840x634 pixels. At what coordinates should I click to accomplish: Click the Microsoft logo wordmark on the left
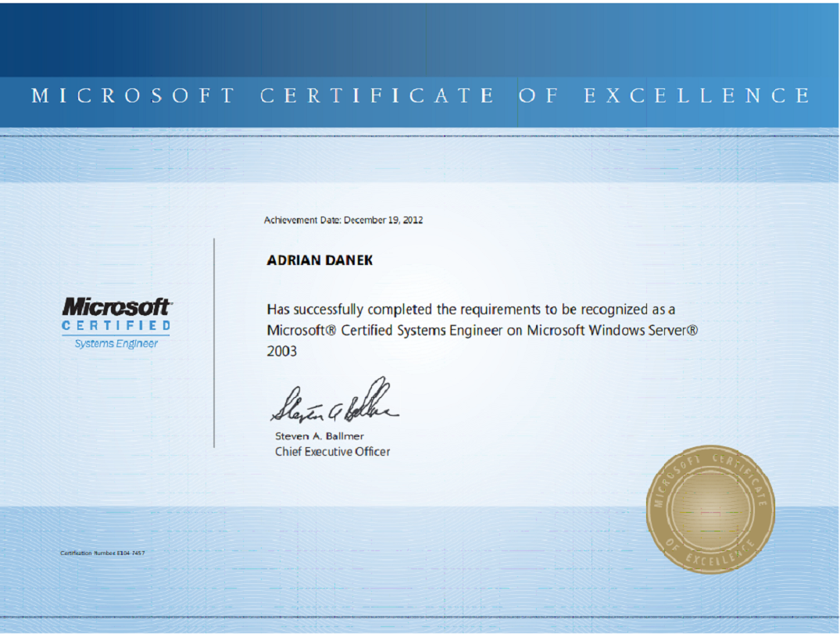click(x=116, y=306)
